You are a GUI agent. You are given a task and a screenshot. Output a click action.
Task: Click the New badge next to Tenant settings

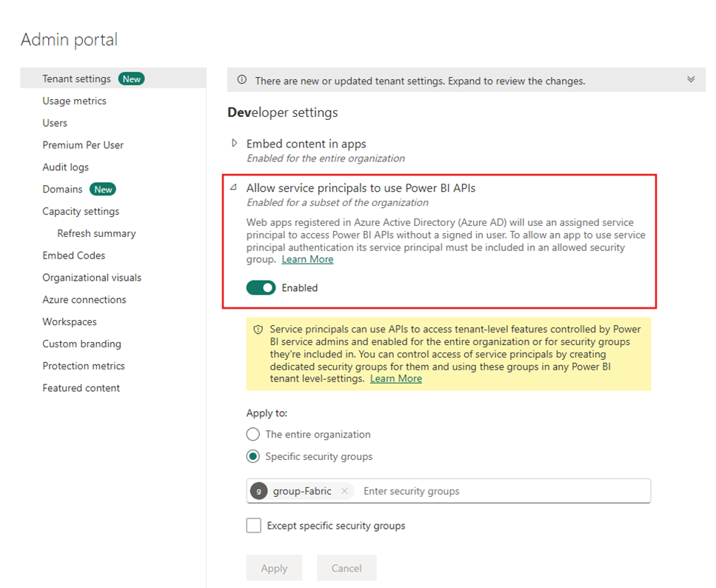tap(131, 78)
